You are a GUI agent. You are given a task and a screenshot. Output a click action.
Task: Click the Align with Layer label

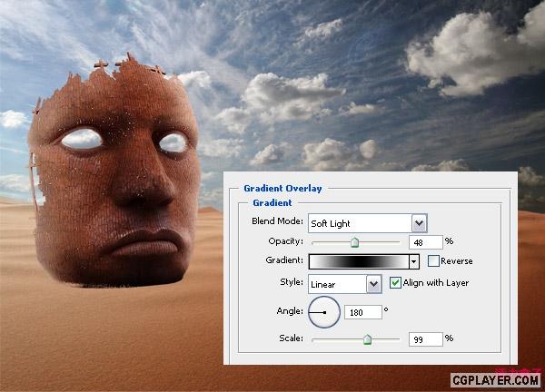click(x=436, y=283)
